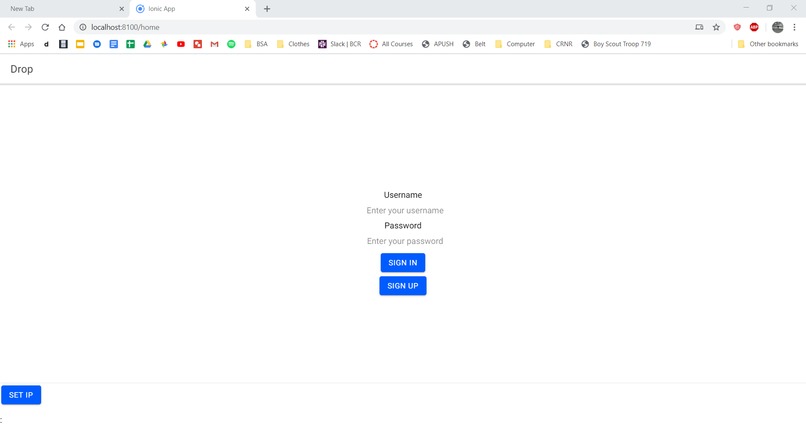The width and height of the screenshot is (806, 427).
Task: Expand the Computer bookmark folder
Action: pyautogui.click(x=515, y=44)
